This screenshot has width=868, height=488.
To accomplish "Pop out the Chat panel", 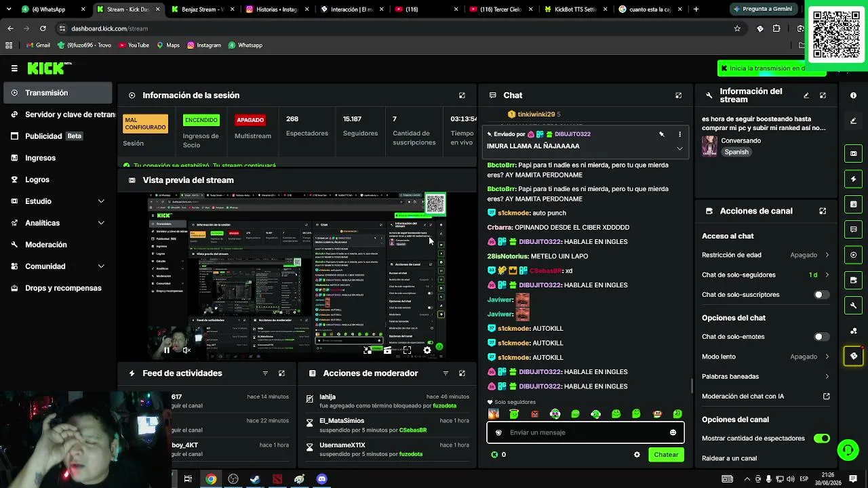I will (678, 96).
